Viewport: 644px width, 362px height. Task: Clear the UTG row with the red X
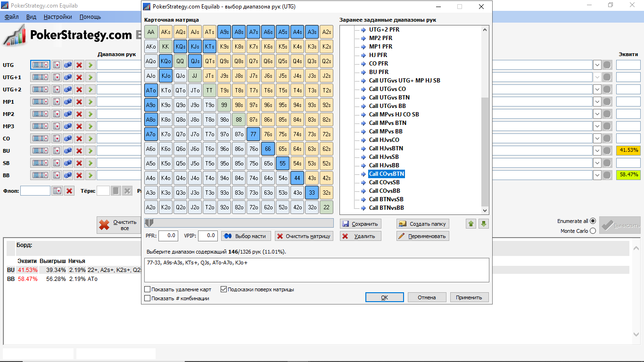point(79,65)
